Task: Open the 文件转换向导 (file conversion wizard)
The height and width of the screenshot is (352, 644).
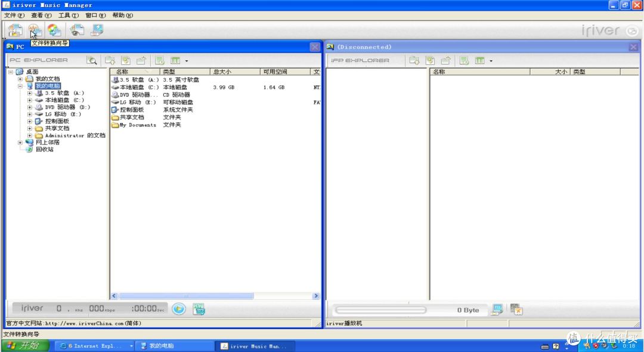Action: tap(34, 30)
